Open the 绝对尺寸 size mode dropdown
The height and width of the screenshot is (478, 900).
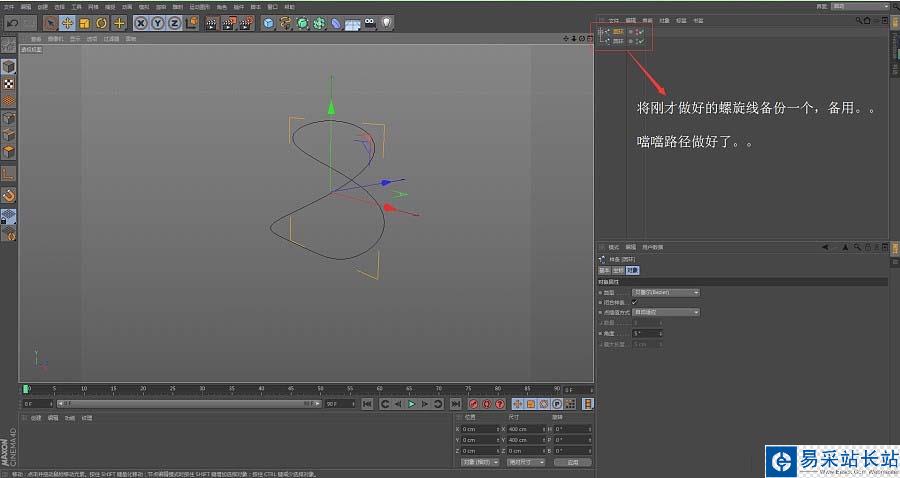pyautogui.click(x=526, y=462)
